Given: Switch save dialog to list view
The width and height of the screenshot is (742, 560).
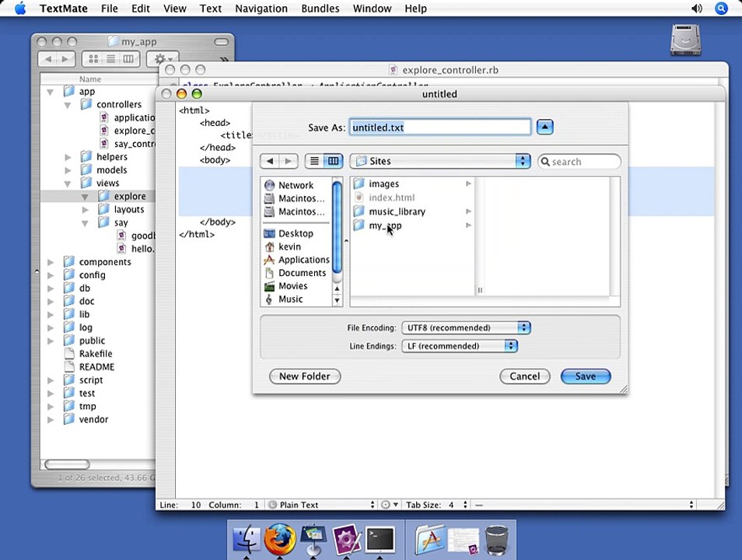Looking at the screenshot, I should 314,161.
